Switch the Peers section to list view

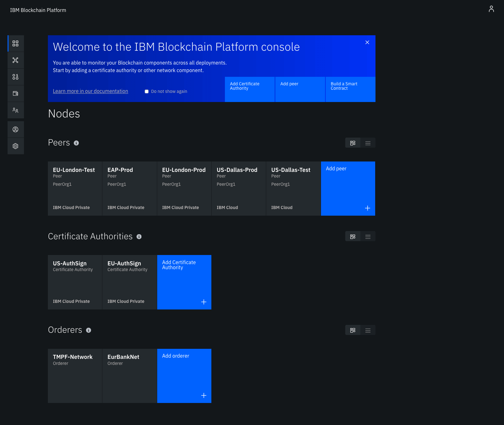click(x=368, y=143)
